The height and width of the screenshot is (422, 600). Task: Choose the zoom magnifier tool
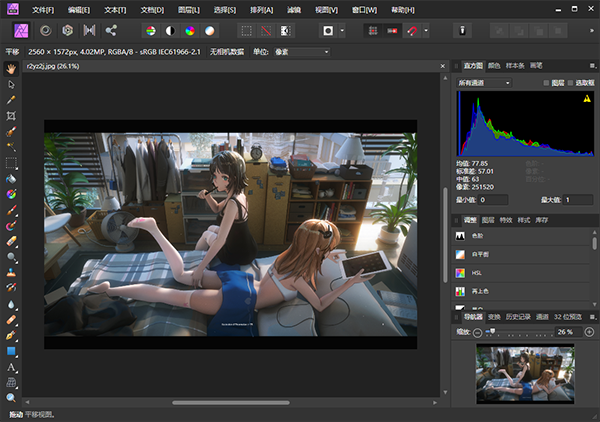click(11, 397)
